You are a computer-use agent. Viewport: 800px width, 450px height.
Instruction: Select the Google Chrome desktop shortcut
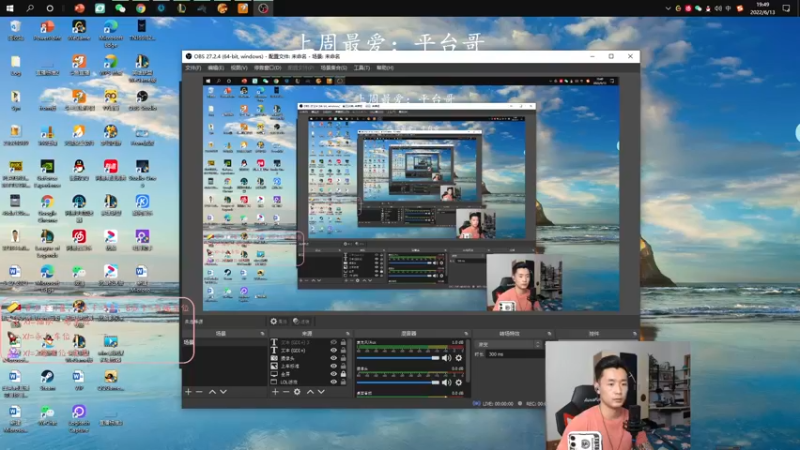[47, 209]
